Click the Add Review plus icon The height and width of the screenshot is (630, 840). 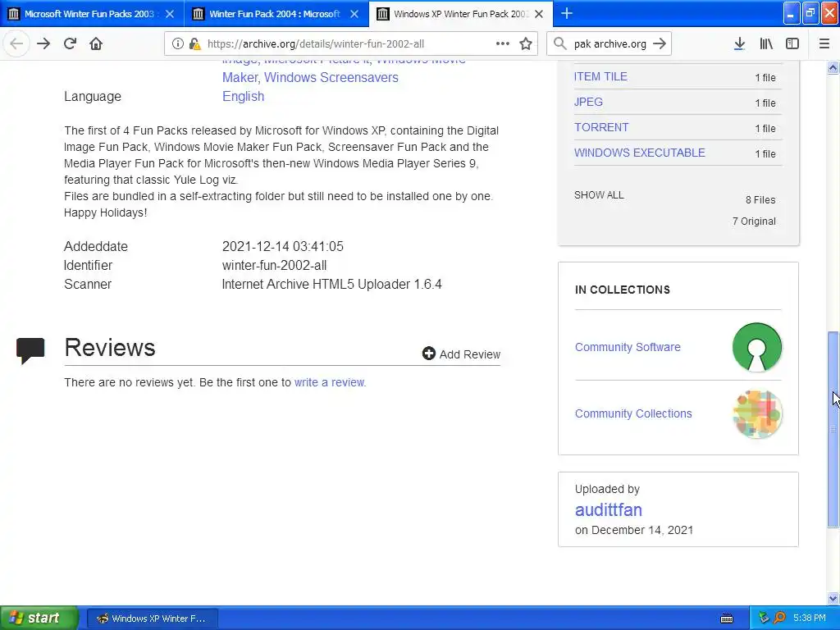(x=428, y=353)
